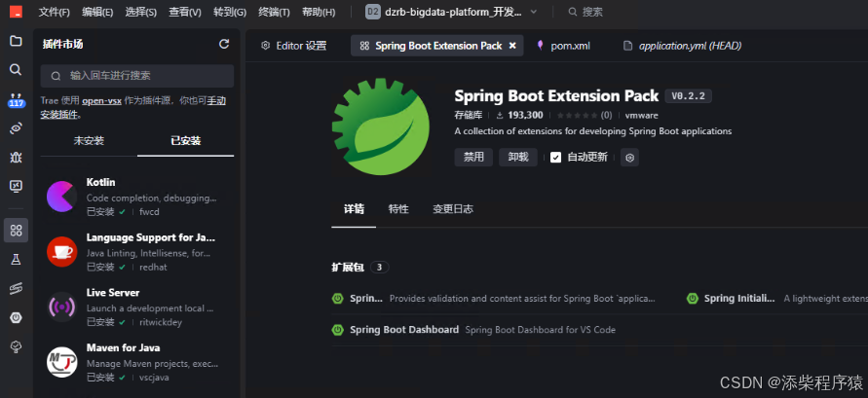Select the 未安装 tab
Viewport: 868px width, 398px height.
coord(89,141)
